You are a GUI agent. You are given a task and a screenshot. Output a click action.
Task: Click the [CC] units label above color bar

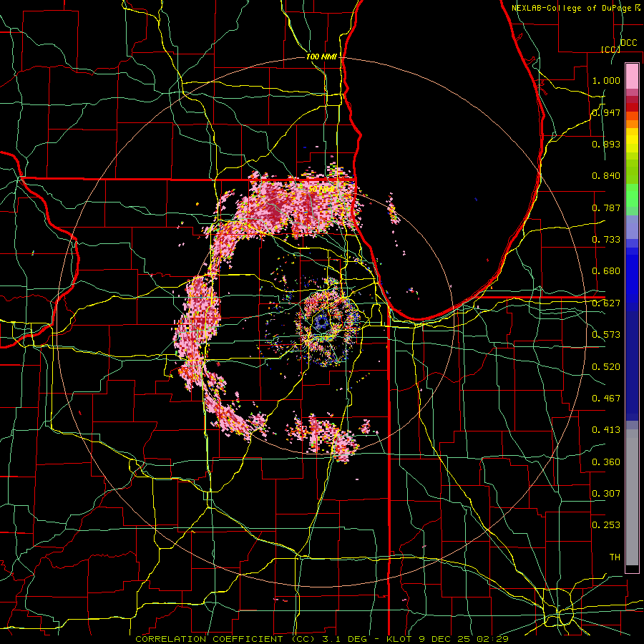point(610,49)
